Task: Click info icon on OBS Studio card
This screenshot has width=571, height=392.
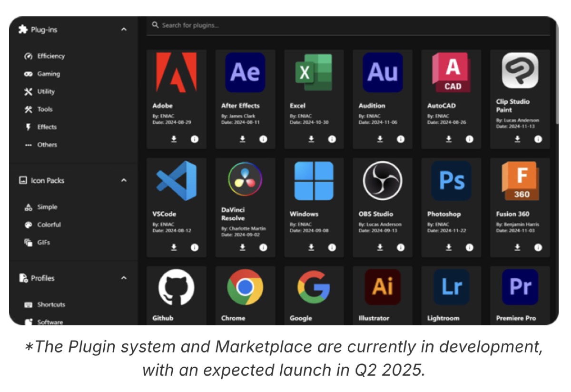Action: coord(401,247)
